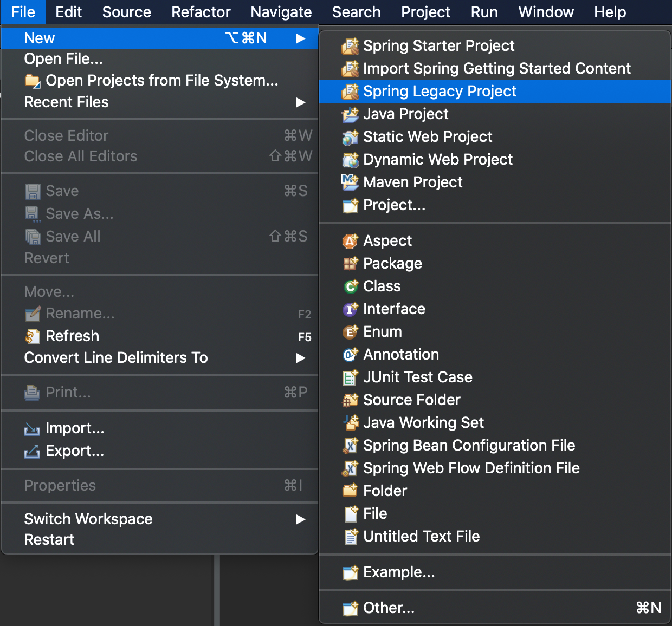Open the Refactor menu
The width and height of the screenshot is (672, 626).
(x=201, y=12)
